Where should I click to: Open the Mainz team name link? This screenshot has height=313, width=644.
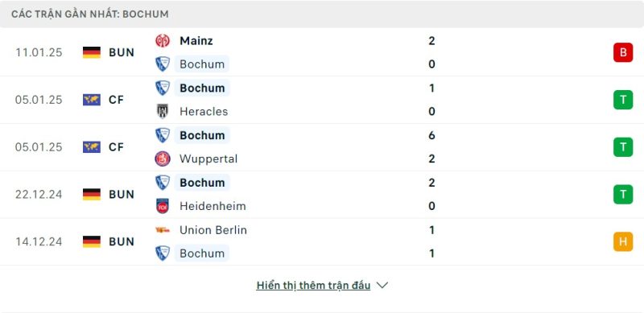tap(196, 41)
